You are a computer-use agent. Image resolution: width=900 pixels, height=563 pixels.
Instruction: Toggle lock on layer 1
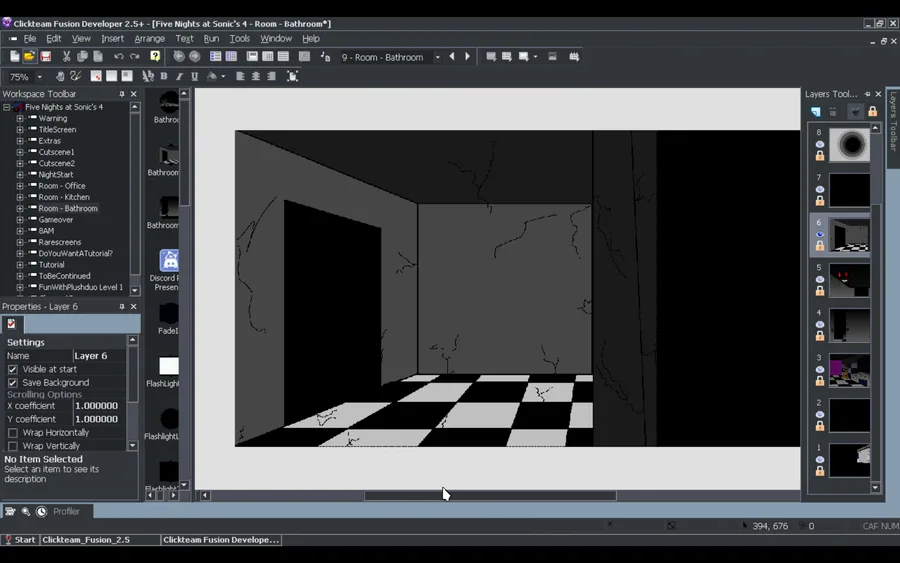tap(820, 471)
